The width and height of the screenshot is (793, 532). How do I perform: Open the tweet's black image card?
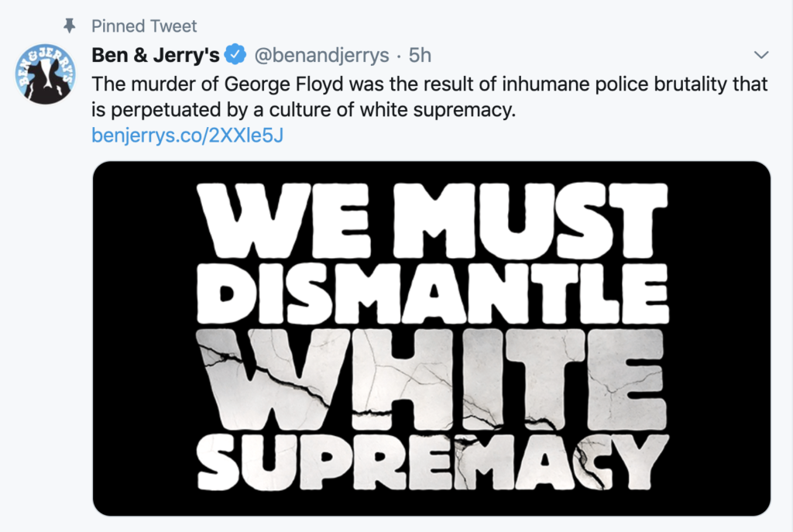tap(431, 338)
